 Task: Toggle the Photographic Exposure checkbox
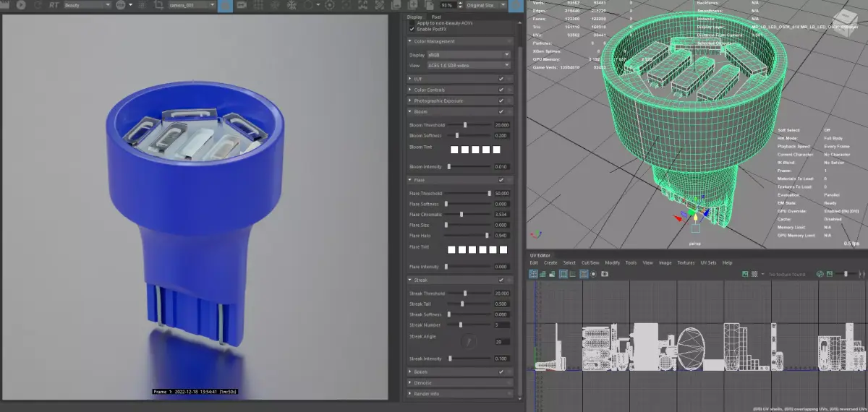(x=501, y=100)
